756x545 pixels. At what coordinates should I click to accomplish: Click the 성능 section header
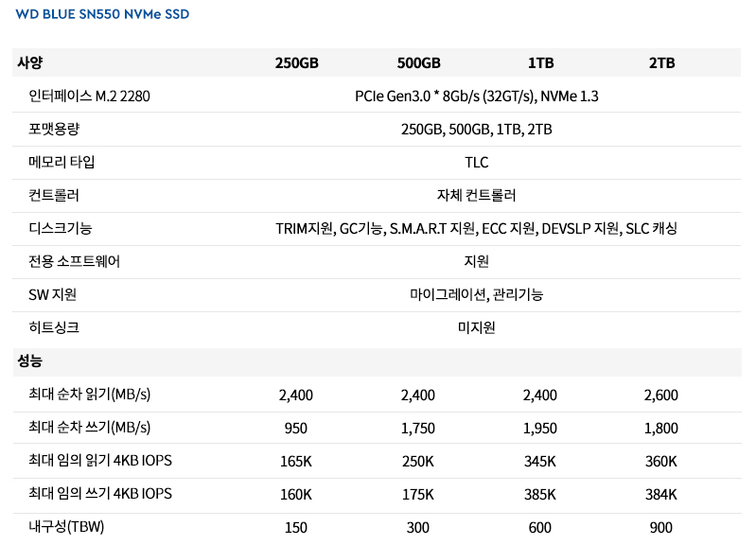tap(30, 360)
